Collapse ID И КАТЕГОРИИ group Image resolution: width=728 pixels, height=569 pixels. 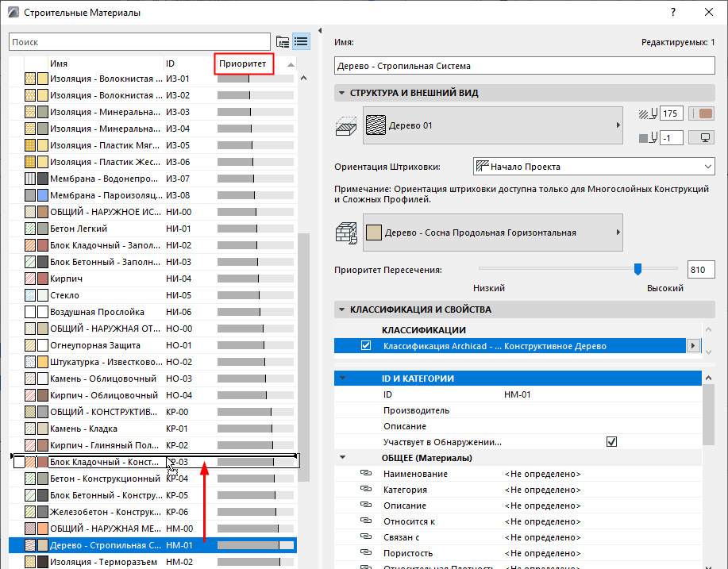(x=343, y=379)
